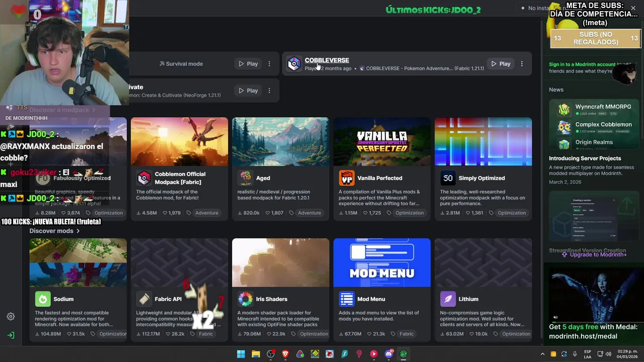Screen dimensions: 644x362
Task: Click the Discover mods chevron arrow
Action: pyautogui.click(x=78, y=231)
